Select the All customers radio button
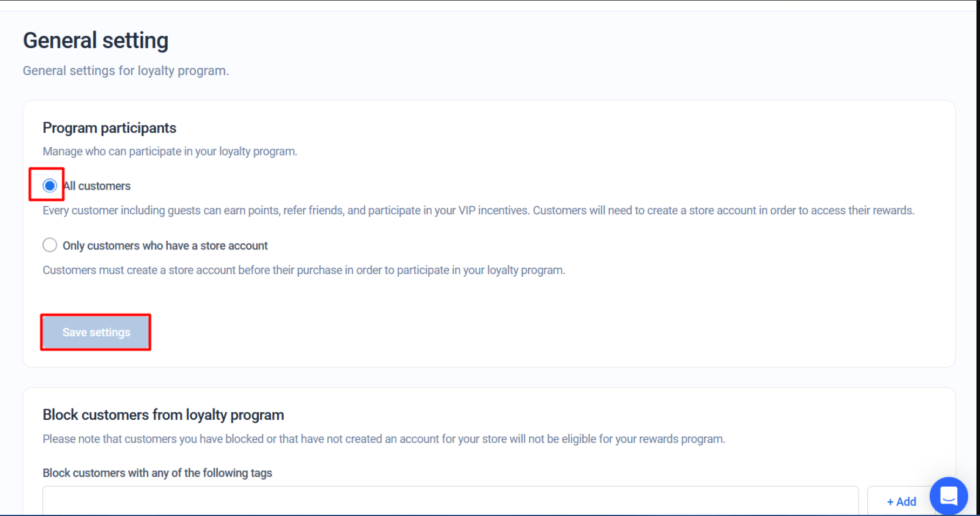Viewport: 980px width, 516px height. 50,186
